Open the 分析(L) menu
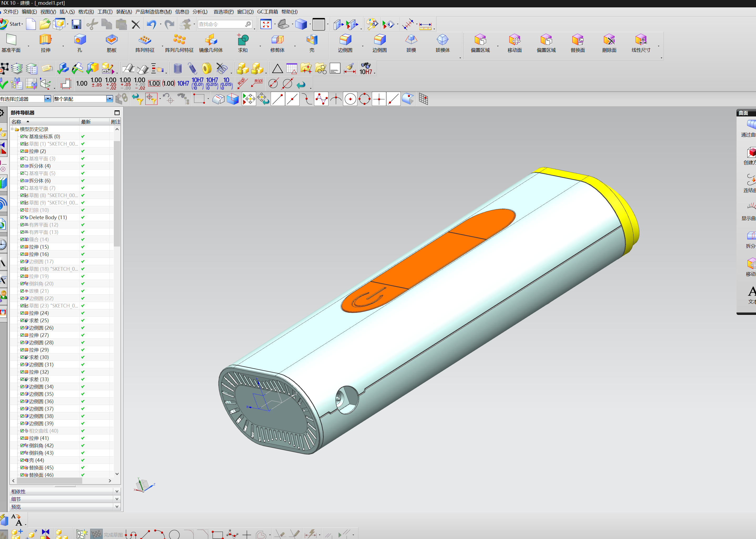This screenshot has width=756, height=539. click(x=200, y=12)
